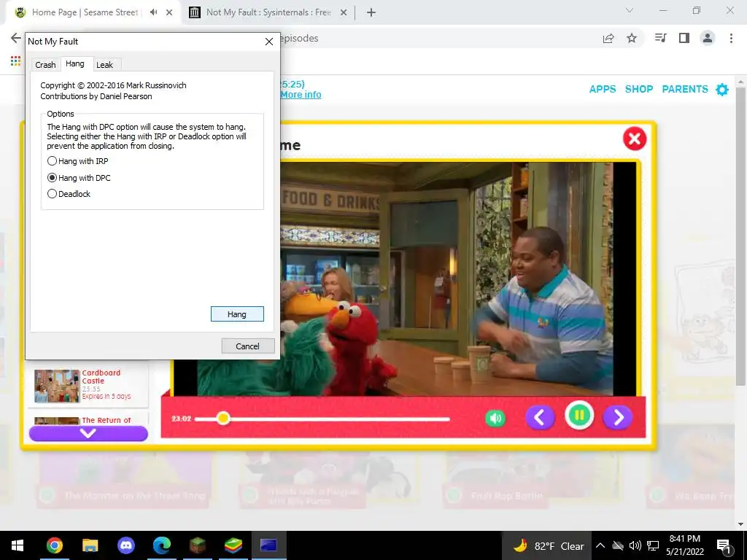Open the APPS link on Sesame Street
747x560 pixels.
[602, 89]
